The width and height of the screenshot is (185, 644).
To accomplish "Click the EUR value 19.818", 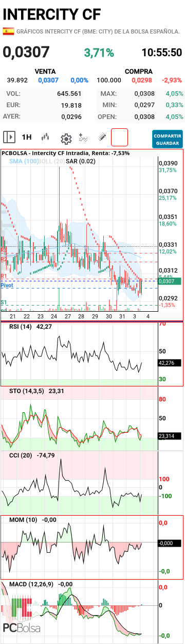I will pos(71,105).
